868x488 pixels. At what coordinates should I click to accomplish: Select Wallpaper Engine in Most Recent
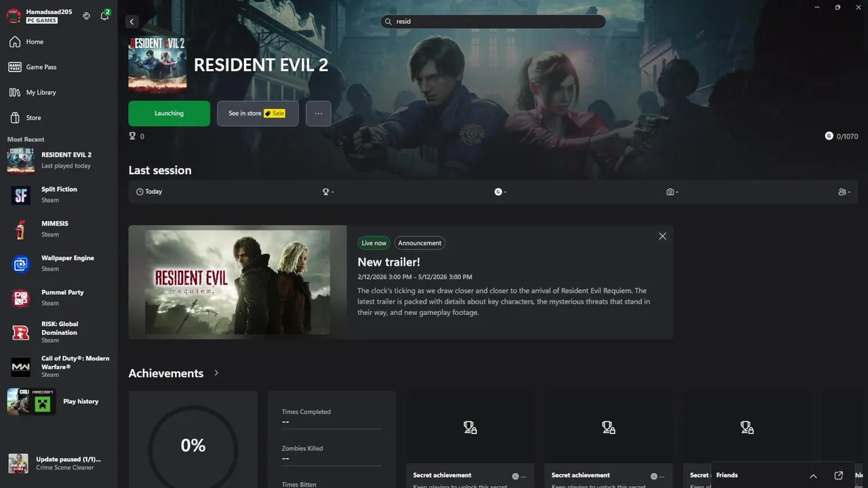58,263
